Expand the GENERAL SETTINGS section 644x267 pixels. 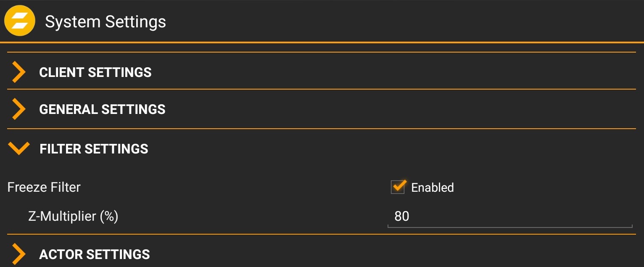(x=102, y=109)
